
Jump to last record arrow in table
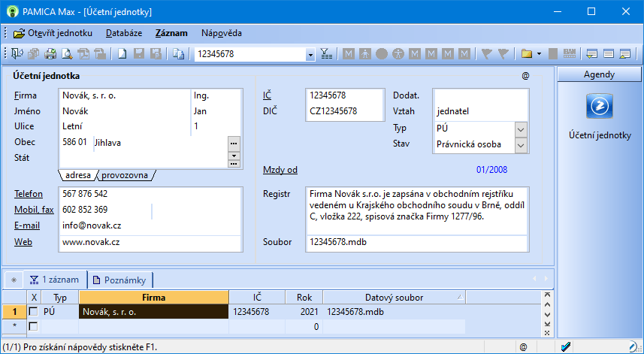(546, 324)
